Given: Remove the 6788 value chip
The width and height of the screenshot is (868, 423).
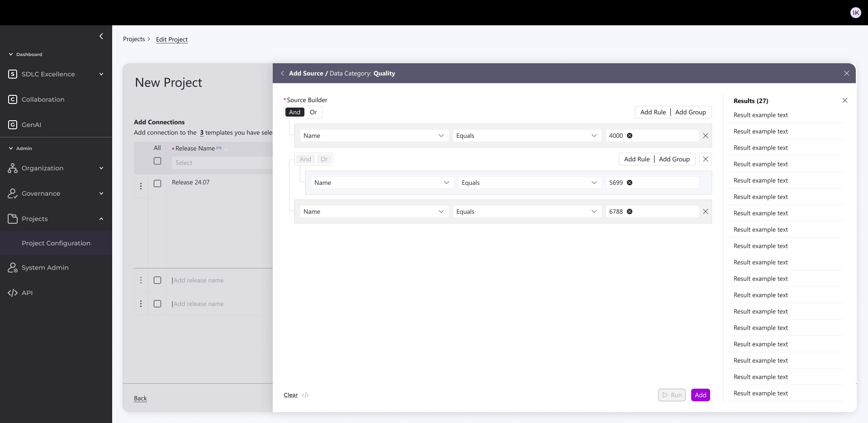Looking at the screenshot, I should pyautogui.click(x=630, y=211).
